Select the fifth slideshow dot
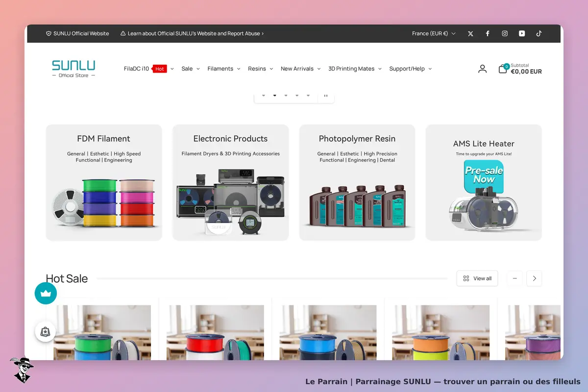Screen dimensions: 588x392 point(308,95)
